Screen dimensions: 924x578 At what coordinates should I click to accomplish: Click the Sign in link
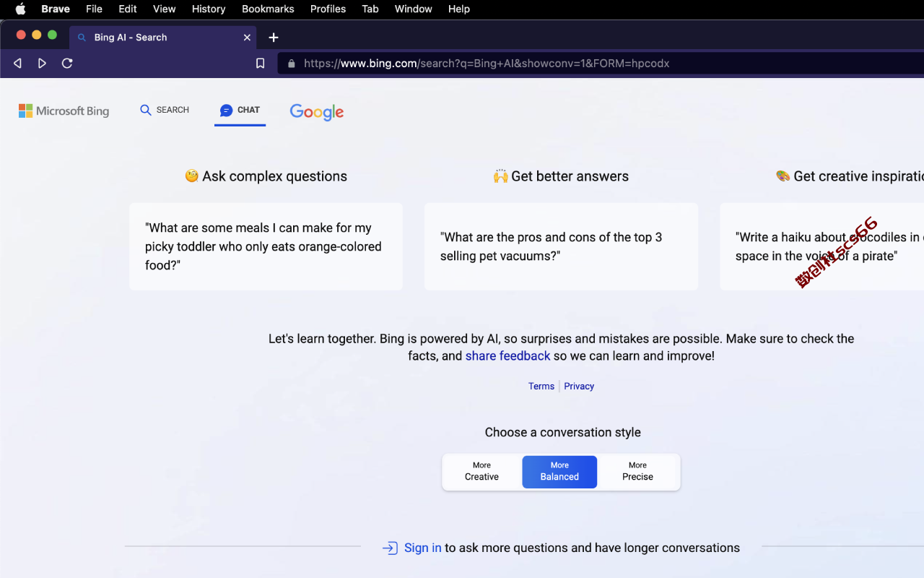[x=422, y=548]
